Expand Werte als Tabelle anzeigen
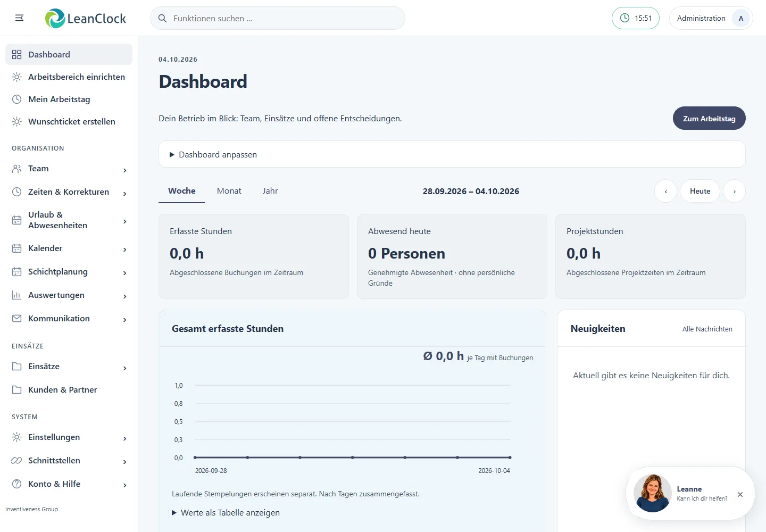This screenshot has width=766, height=532. 226,513
